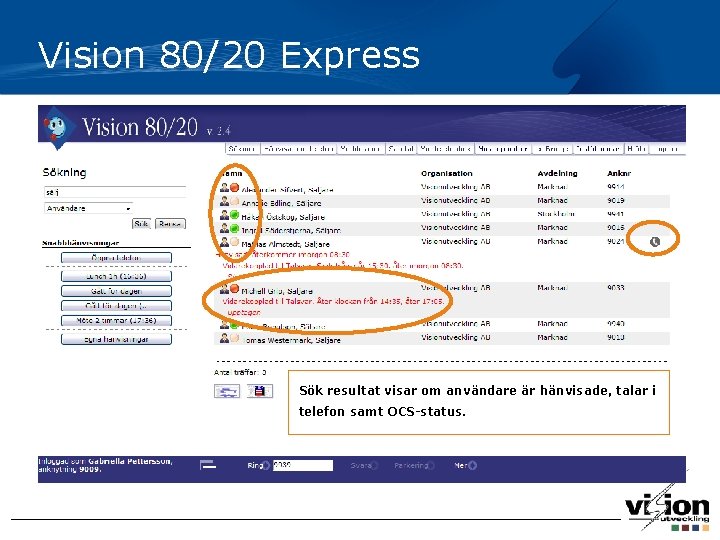This screenshot has width=720, height=540.
Task: Click person icon beside Alexander Sifvert
Action: [x=224, y=187]
